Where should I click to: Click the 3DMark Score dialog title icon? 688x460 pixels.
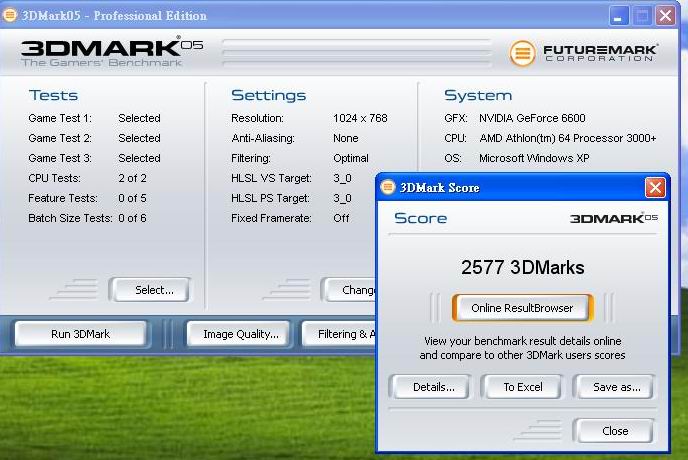point(388,187)
